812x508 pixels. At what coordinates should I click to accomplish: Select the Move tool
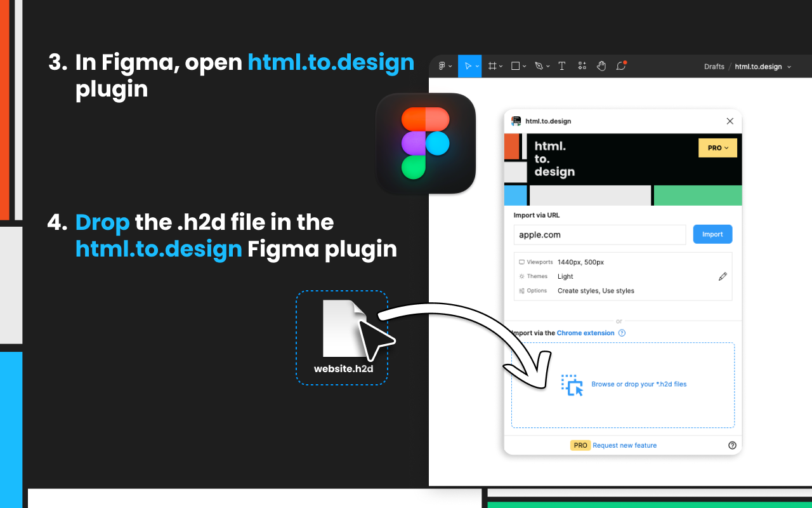pos(468,66)
